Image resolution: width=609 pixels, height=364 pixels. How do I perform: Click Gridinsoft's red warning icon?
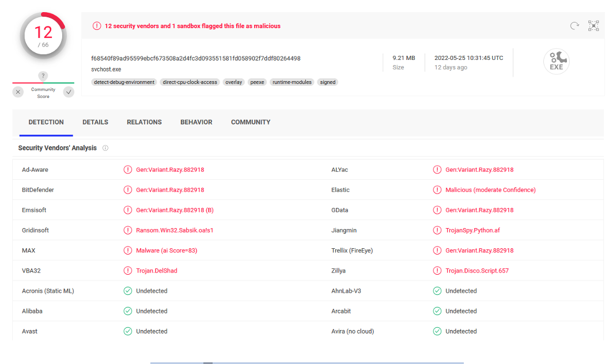pyautogui.click(x=128, y=230)
